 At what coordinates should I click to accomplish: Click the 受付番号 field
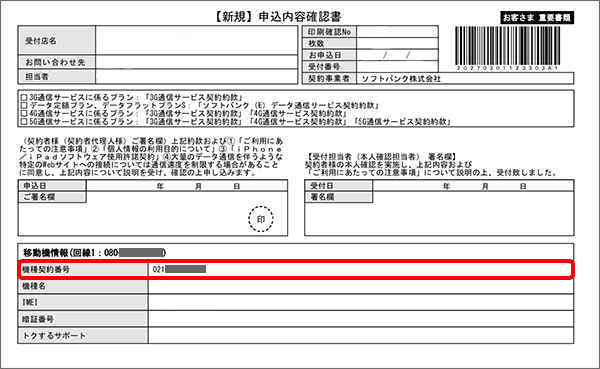pos(397,67)
